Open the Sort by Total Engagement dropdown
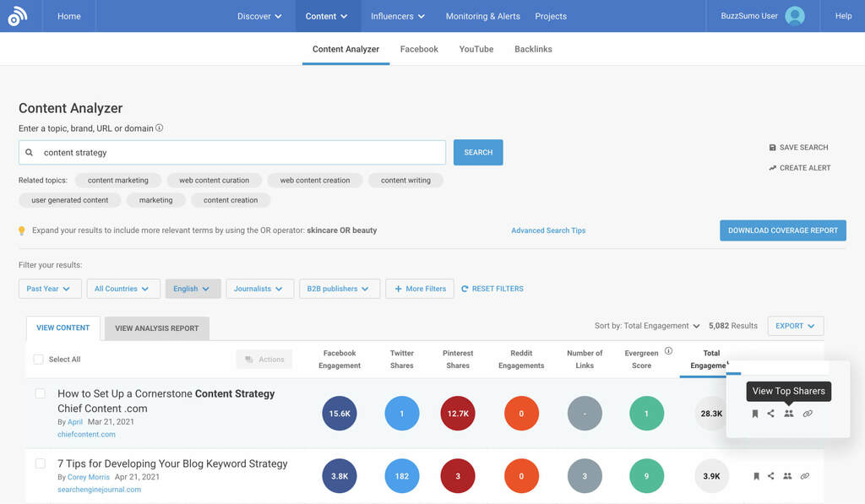Viewport: 865px width, 504px height. pos(647,326)
